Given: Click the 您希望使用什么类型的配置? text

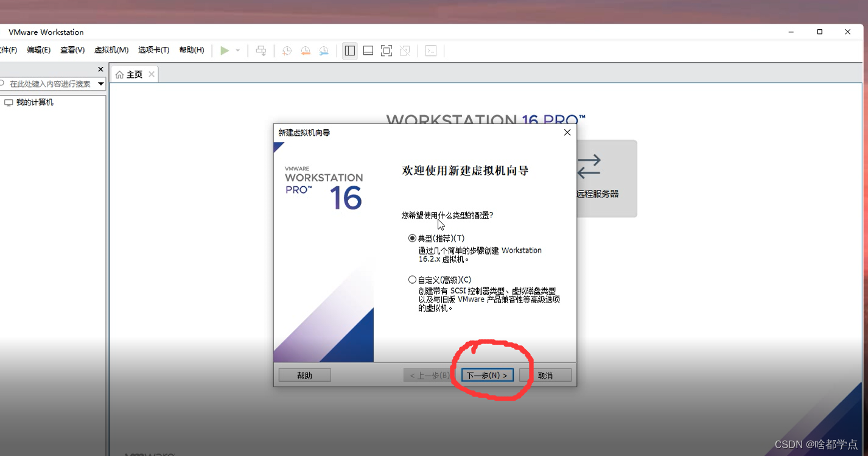Looking at the screenshot, I should click(x=447, y=216).
